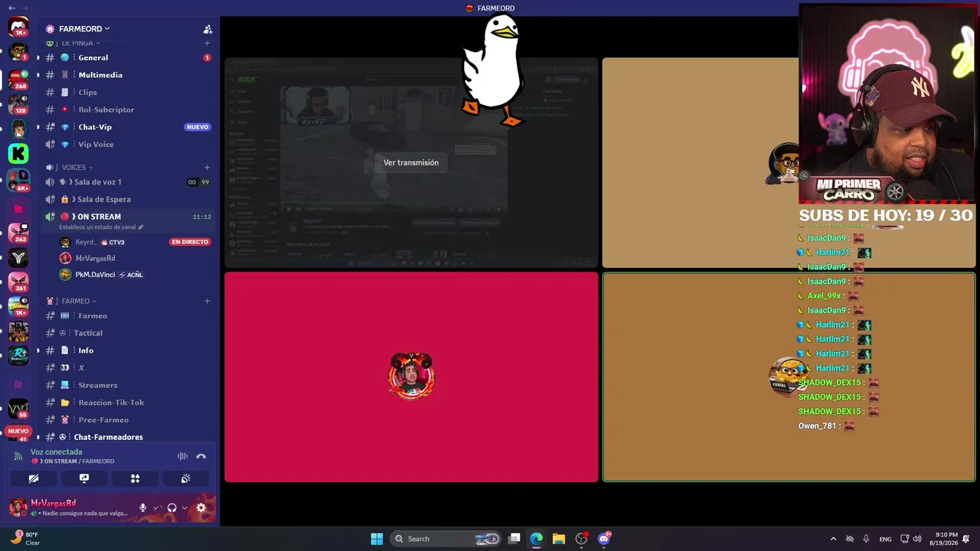Open Microsoft Edge from the taskbar
The width and height of the screenshot is (980, 551).
pyautogui.click(x=537, y=539)
